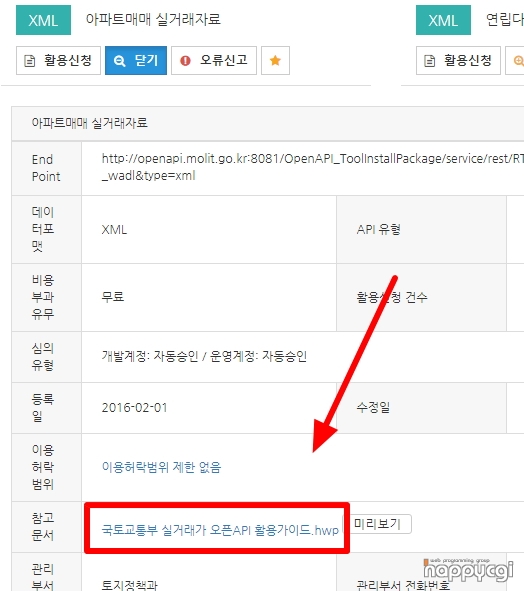Click the 활용신청 button for 아파트매매 실거래자료
524x591 pixels.
58,60
